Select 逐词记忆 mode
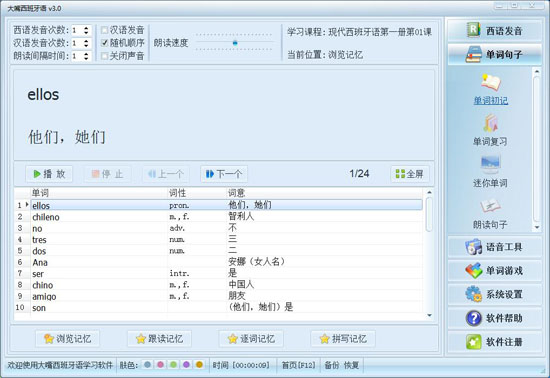The width and height of the screenshot is (550, 378). tap(251, 339)
